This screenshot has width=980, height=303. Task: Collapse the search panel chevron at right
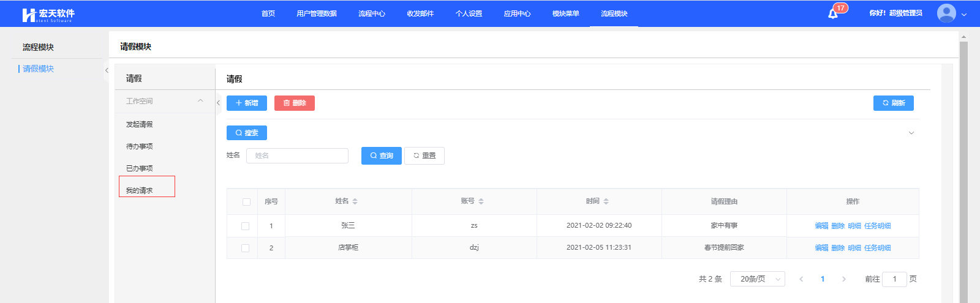pos(911,133)
